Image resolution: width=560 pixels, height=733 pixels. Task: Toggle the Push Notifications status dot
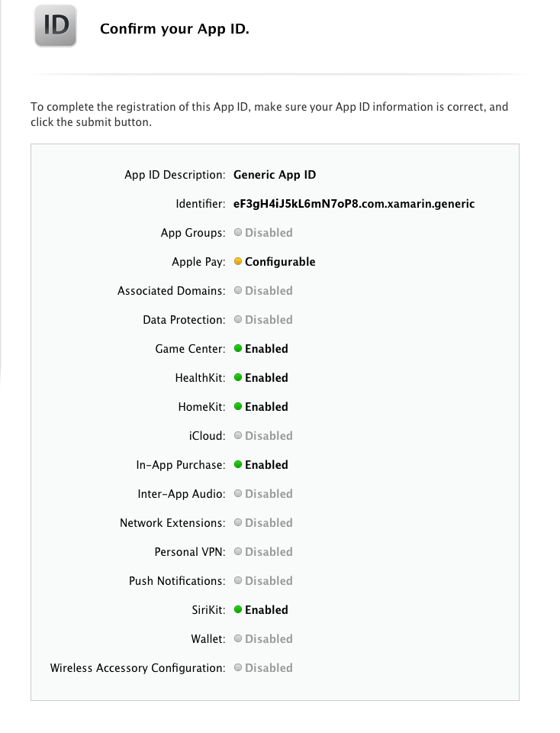click(x=238, y=581)
